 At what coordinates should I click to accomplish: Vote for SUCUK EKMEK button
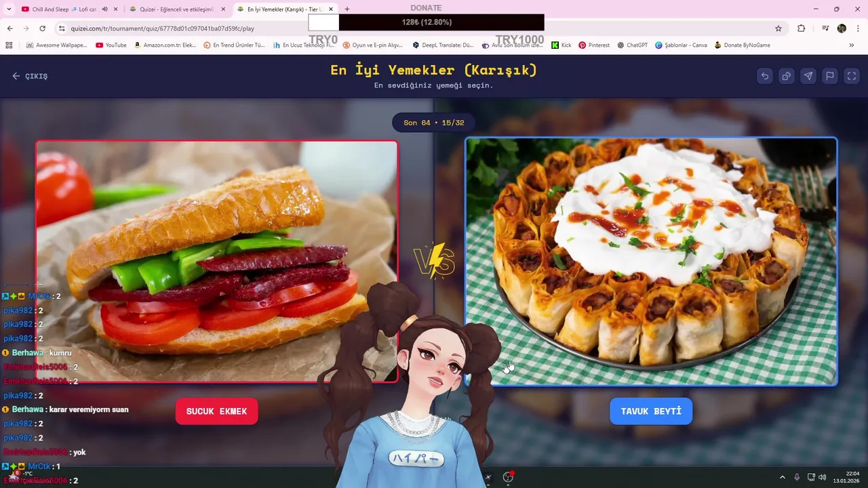point(216,411)
